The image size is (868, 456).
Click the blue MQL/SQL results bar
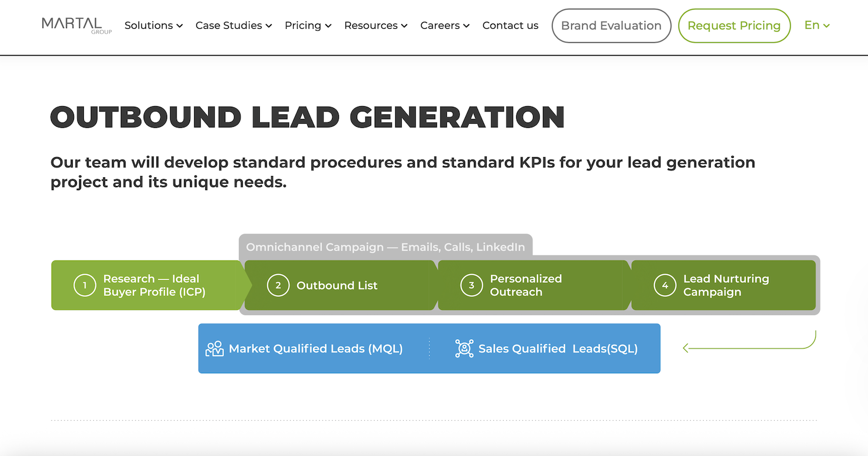pyautogui.click(x=429, y=348)
